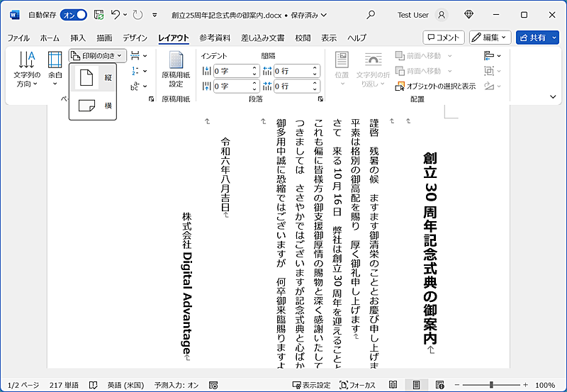Toggle フォーカス focus mode in status bar
Viewport: 567px width, 392px height.
[357, 385]
